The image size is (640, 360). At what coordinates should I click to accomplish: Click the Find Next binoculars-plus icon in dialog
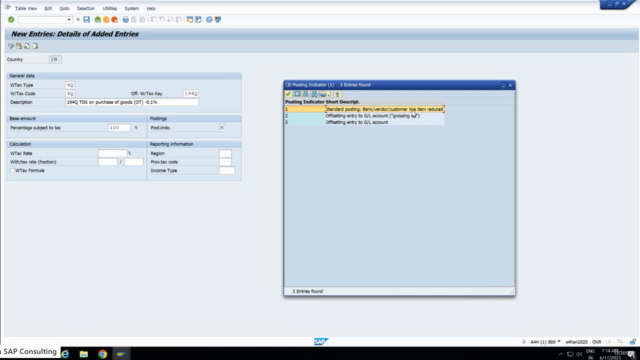(x=314, y=94)
